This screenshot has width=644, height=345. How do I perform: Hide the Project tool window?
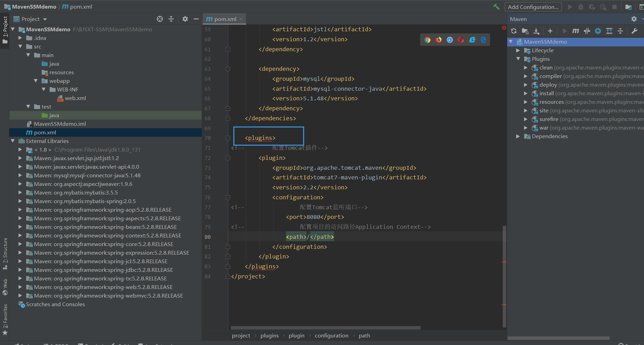pos(196,19)
